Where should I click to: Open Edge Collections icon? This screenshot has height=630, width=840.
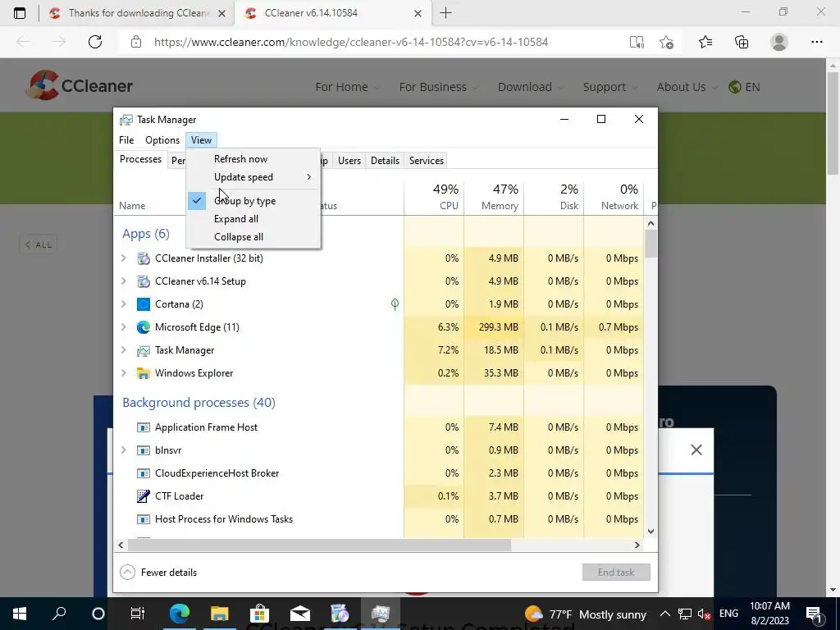tap(742, 42)
